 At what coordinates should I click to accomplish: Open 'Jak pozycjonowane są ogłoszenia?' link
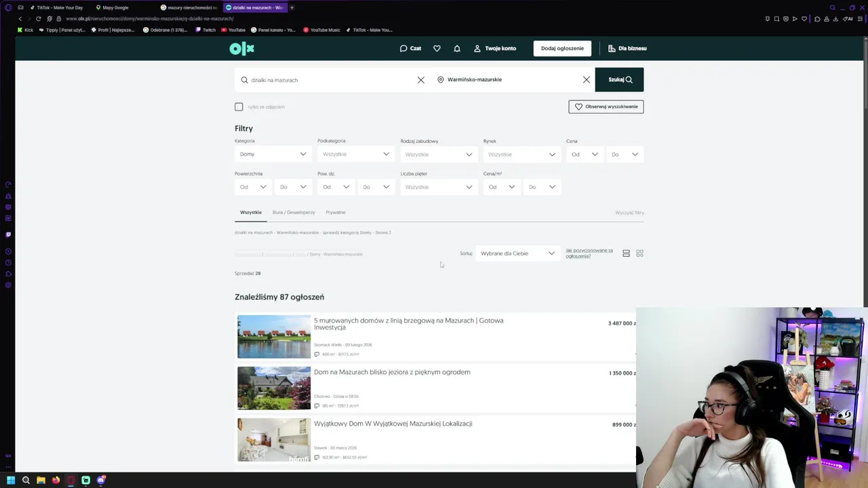(x=589, y=253)
